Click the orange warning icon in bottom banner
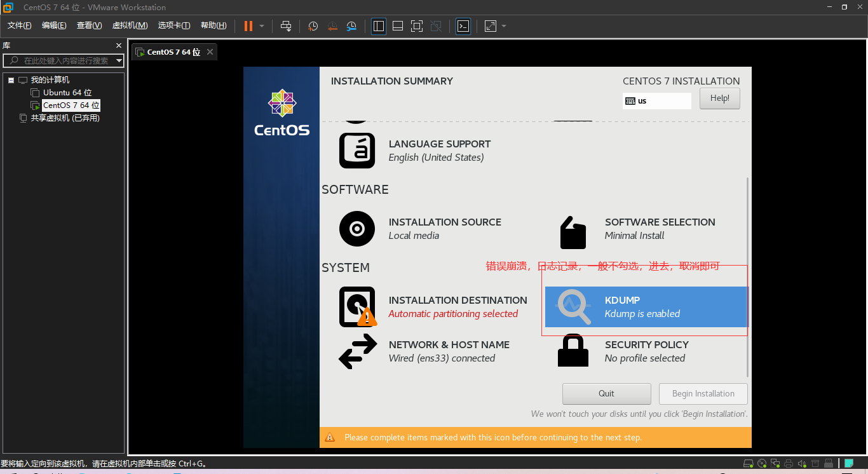 click(x=330, y=437)
